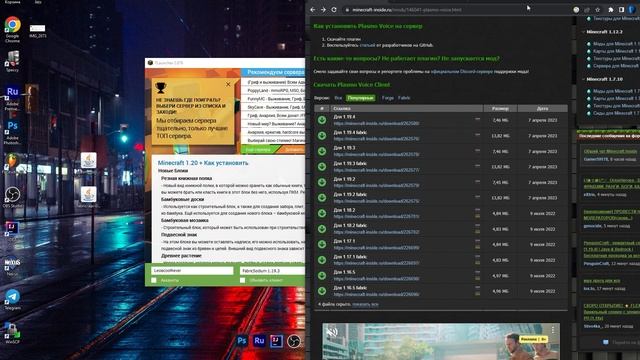Image resolution: width=640 pixels, height=360 pixels.
Task: Launch OBS from the bottom dock
Action: click(294, 340)
